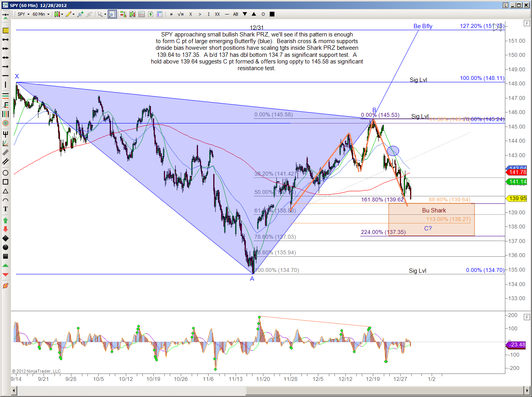Open the Chart Trader dollar button
The image size is (532, 397).
(x=151, y=14)
